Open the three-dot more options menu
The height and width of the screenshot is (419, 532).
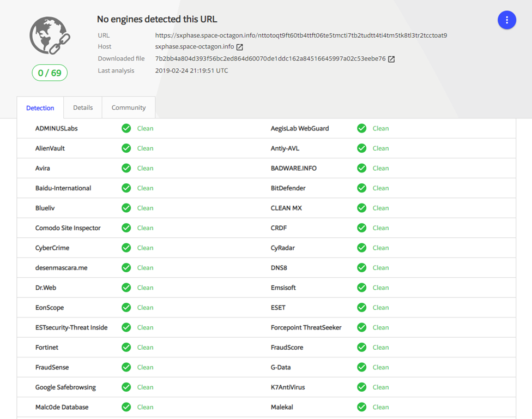click(x=506, y=20)
